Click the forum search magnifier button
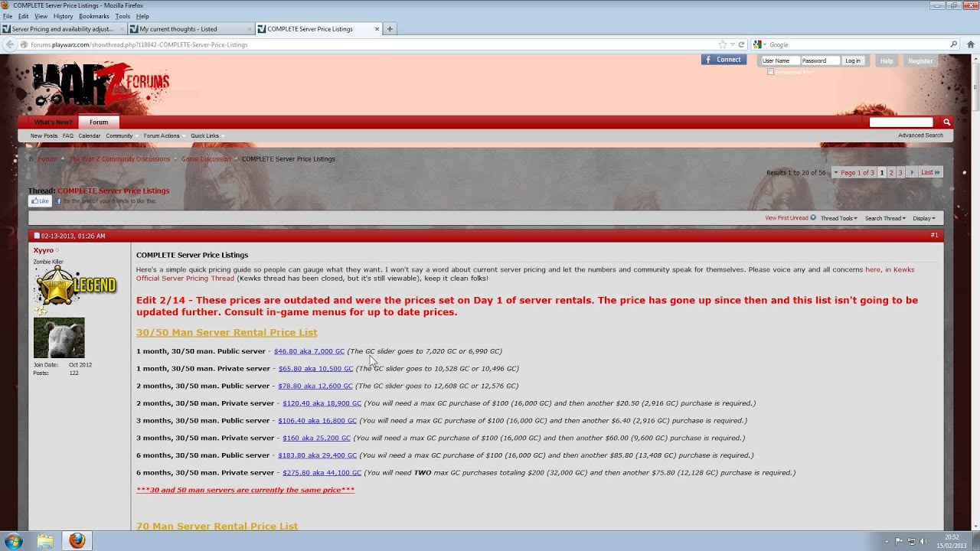The image size is (980, 551). pos(946,122)
